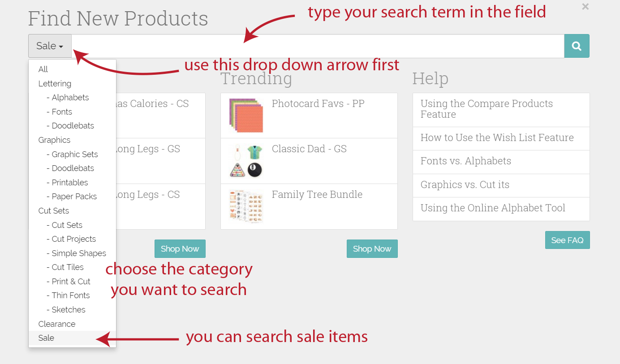Click the magnifying glass search button
The image size is (620, 364).
(x=577, y=46)
